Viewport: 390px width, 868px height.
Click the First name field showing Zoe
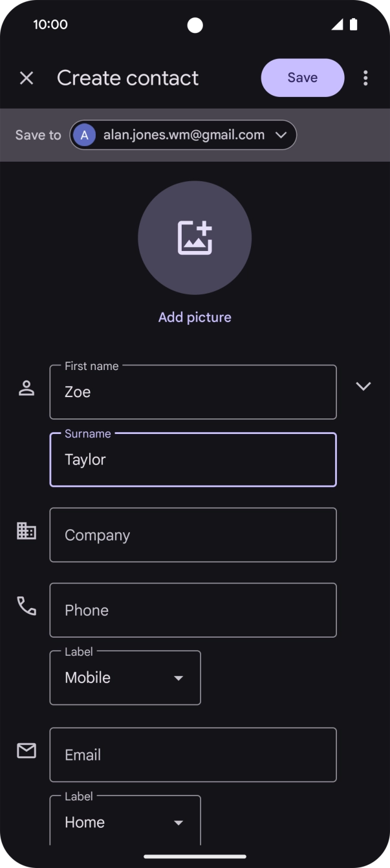point(193,392)
